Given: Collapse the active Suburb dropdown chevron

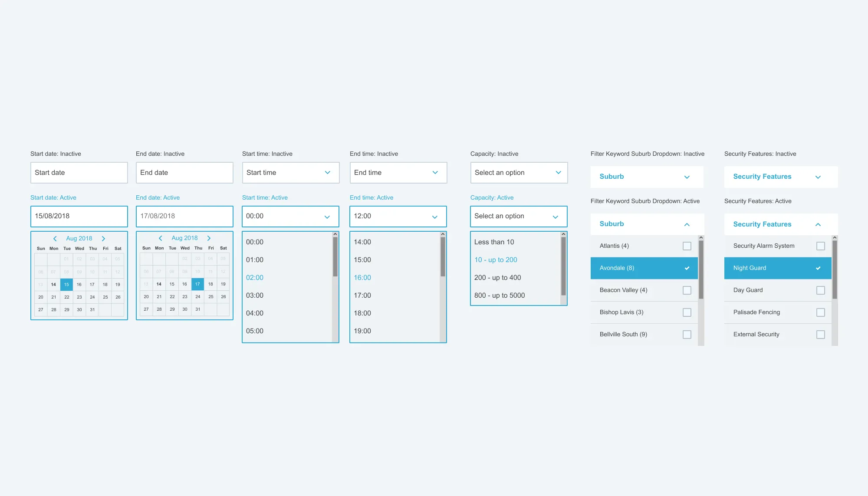Looking at the screenshot, I should (687, 224).
